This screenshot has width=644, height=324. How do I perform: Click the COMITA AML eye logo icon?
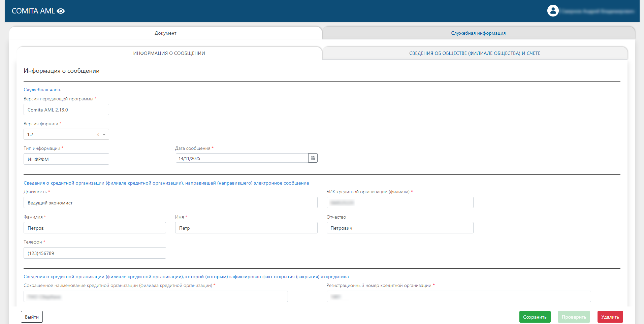click(61, 11)
